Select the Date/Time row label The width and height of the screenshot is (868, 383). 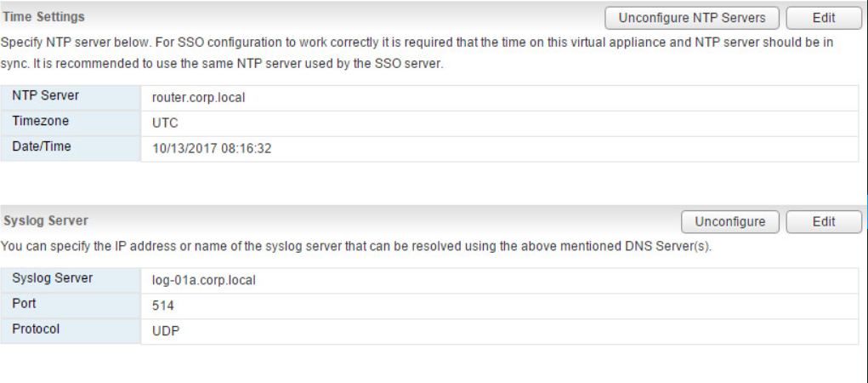[42, 147]
